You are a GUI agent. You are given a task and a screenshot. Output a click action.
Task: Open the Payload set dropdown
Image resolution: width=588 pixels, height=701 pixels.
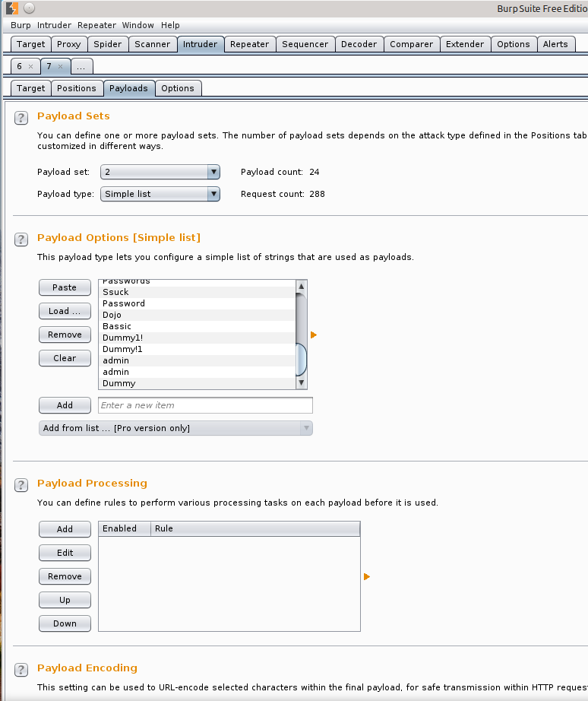(x=160, y=172)
